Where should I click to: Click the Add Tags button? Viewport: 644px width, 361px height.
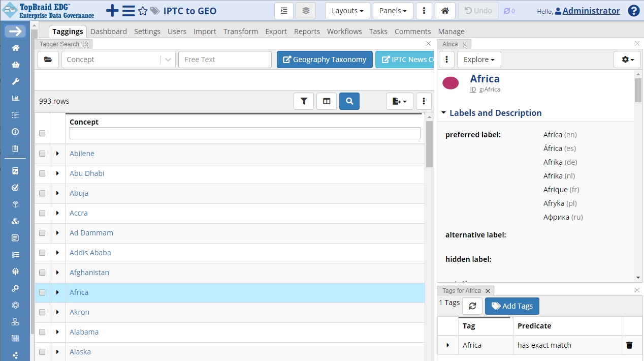coord(512,306)
